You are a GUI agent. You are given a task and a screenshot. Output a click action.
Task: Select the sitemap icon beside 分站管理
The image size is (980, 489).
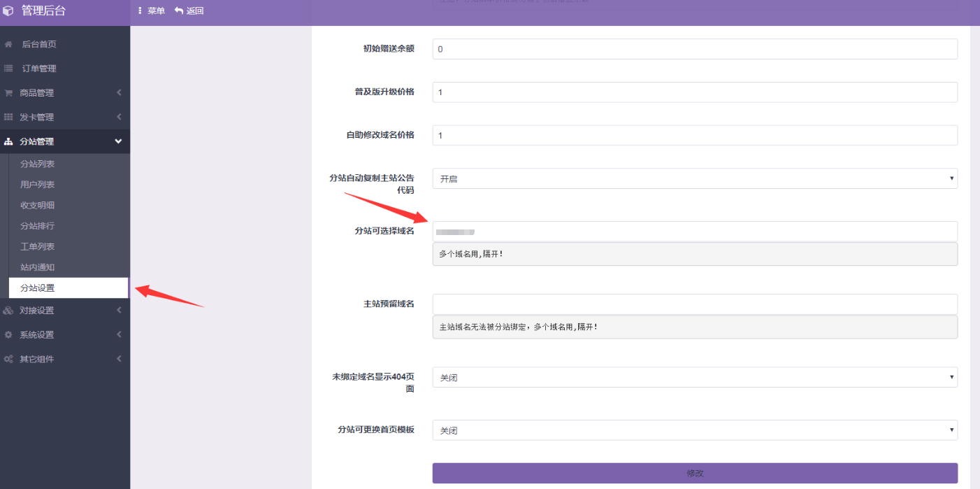point(9,141)
